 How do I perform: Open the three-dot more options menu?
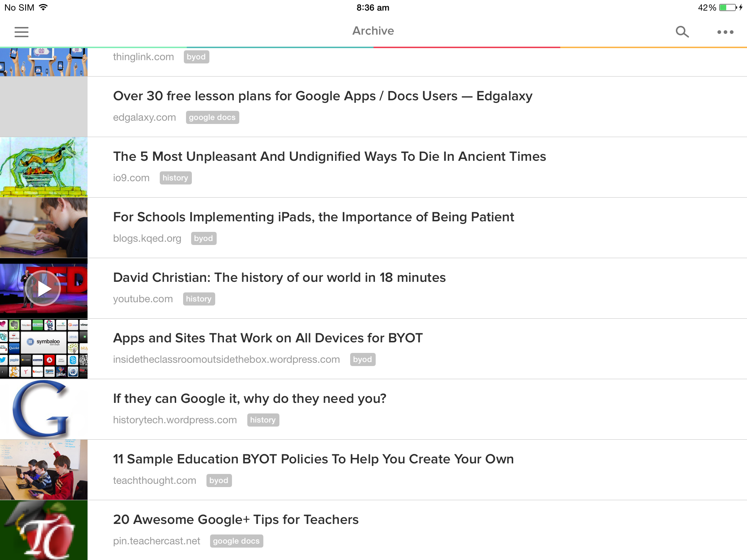[725, 32]
